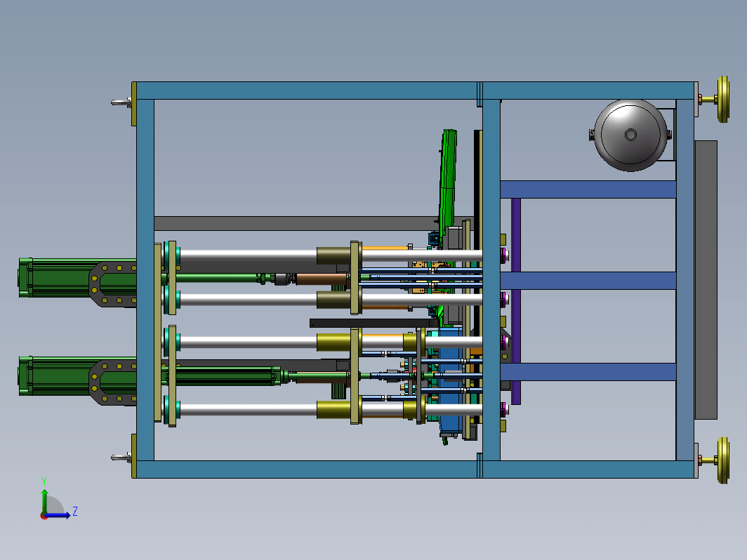Viewport: 747px width, 560px height.
Task: Select the top-left silver bolt on frame
Action: [x=121, y=102]
